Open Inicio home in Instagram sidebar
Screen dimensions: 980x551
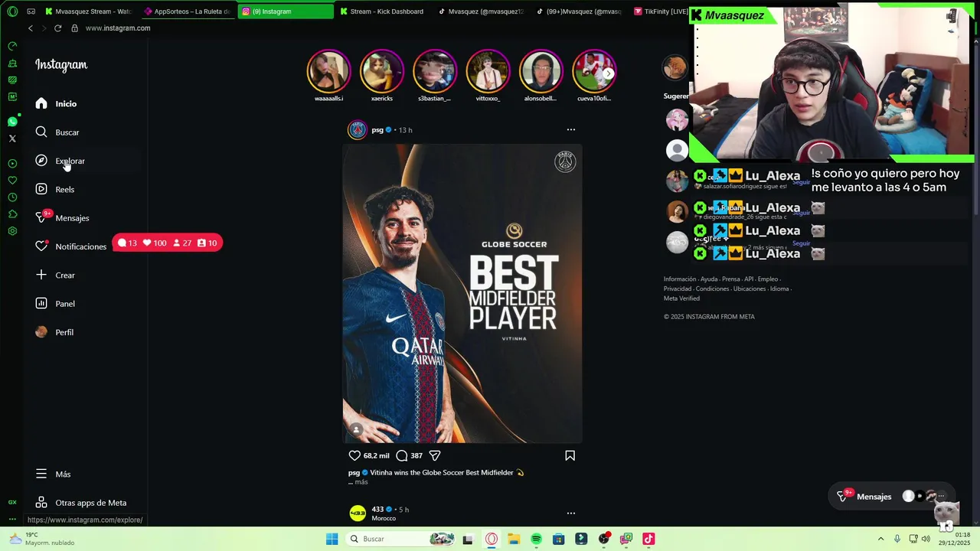click(x=56, y=103)
